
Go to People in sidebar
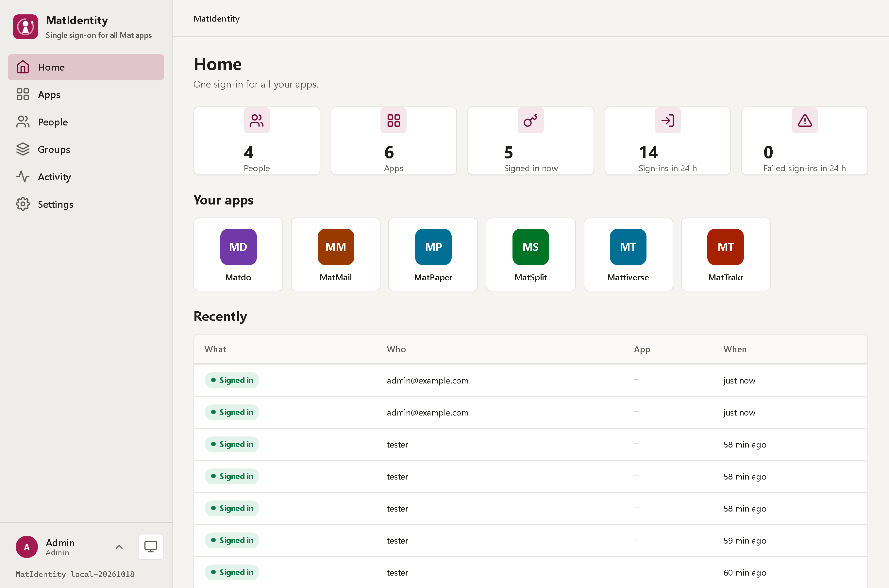pos(86,122)
